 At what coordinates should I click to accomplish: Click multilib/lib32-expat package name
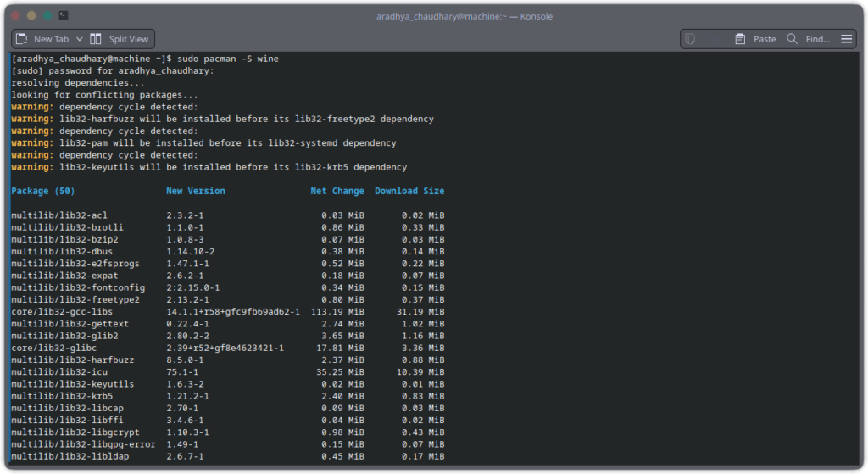[64, 276]
